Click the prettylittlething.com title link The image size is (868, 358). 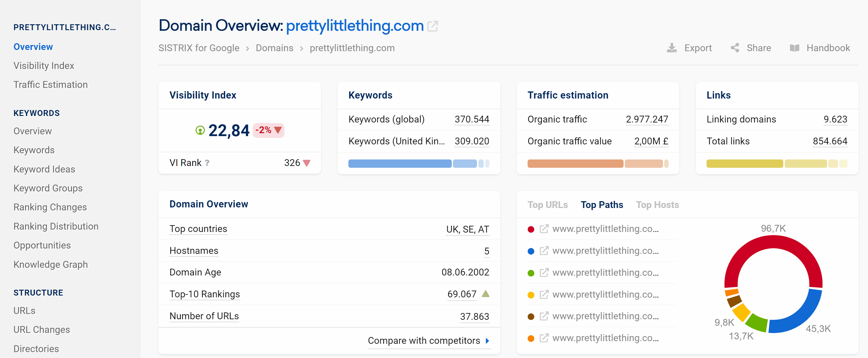355,25
